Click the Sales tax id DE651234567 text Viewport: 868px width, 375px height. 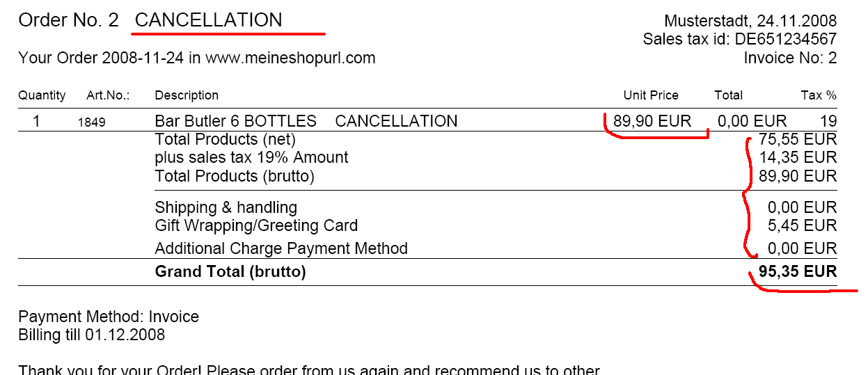tap(739, 40)
